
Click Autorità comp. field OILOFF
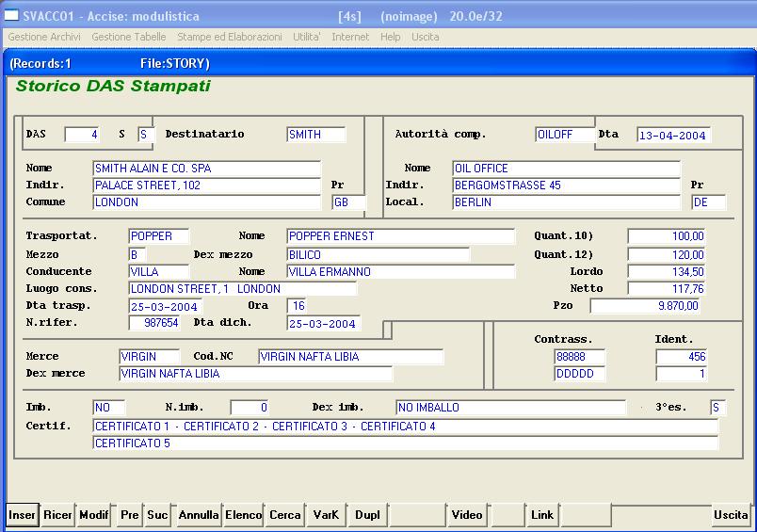tap(565, 135)
